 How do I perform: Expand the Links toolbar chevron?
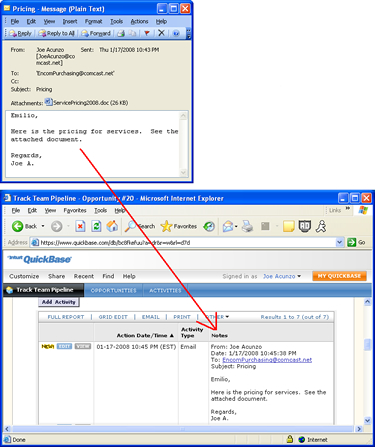tap(348, 208)
